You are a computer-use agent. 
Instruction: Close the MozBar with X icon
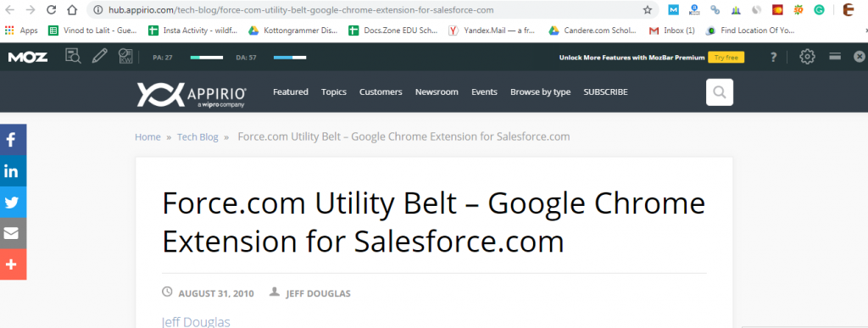[860, 57]
